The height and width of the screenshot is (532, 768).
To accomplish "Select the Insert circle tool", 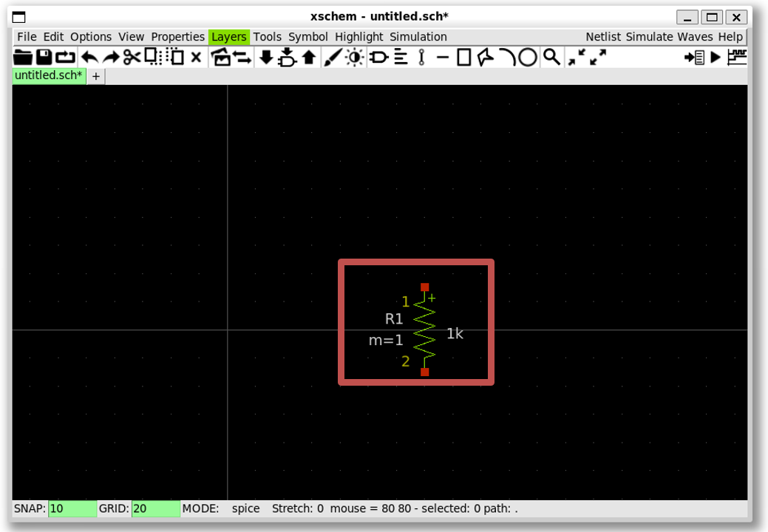I will (527, 57).
